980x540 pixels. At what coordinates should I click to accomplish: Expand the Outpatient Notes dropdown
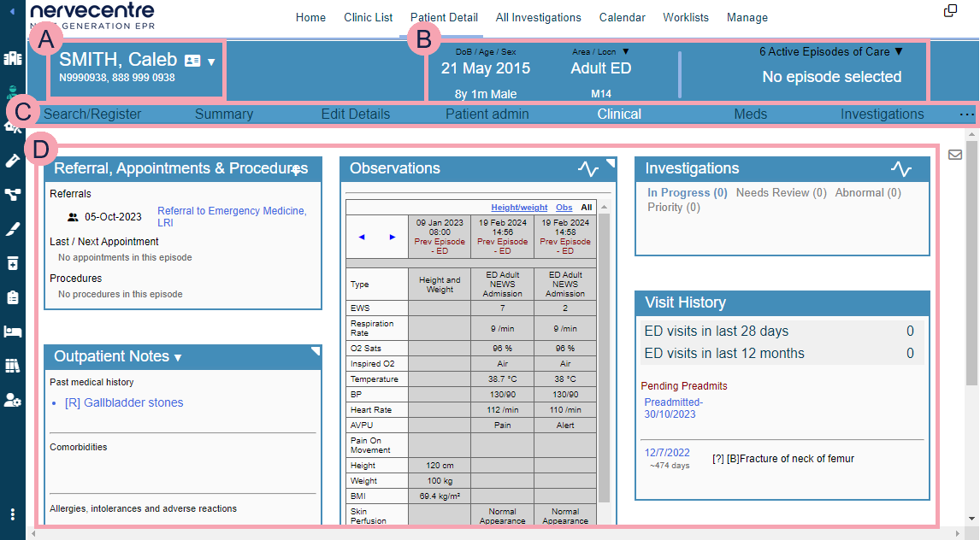coord(178,357)
